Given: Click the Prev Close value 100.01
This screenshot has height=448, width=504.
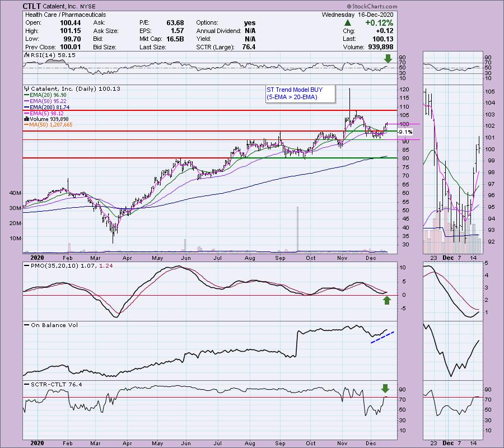Looking at the screenshot, I should [71, 47].
